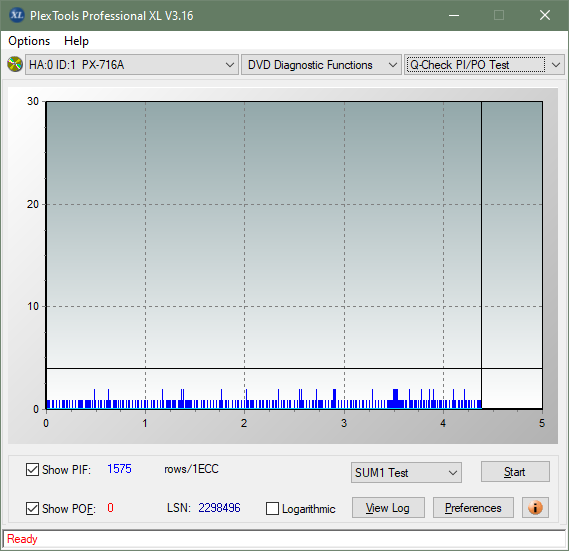569x551 pixels.
Task: Minimize the PlexTools window
Action: click(454, 15)
